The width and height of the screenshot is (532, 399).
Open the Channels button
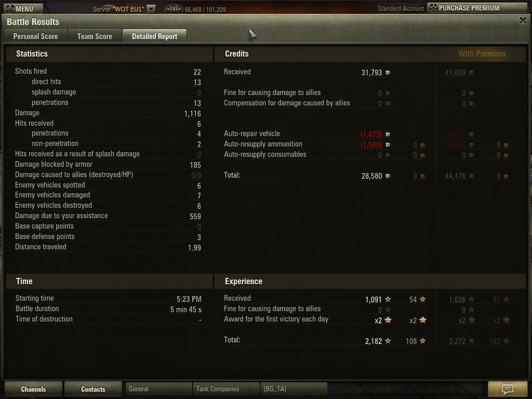(x=33, y=389)
